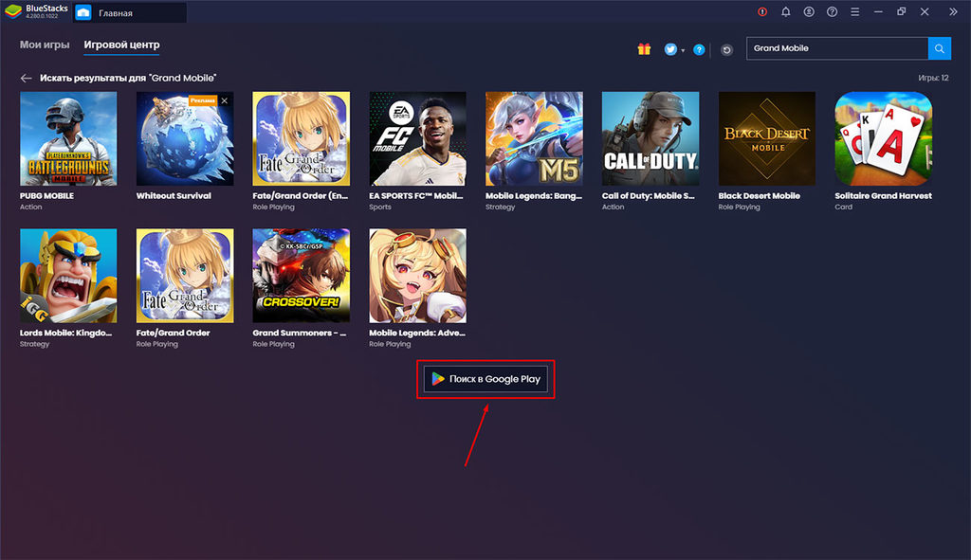The width and height of the screenshot is (971, 560).
Task: Click the PUBG MOBILE title text
Action: tap(46, 195)
